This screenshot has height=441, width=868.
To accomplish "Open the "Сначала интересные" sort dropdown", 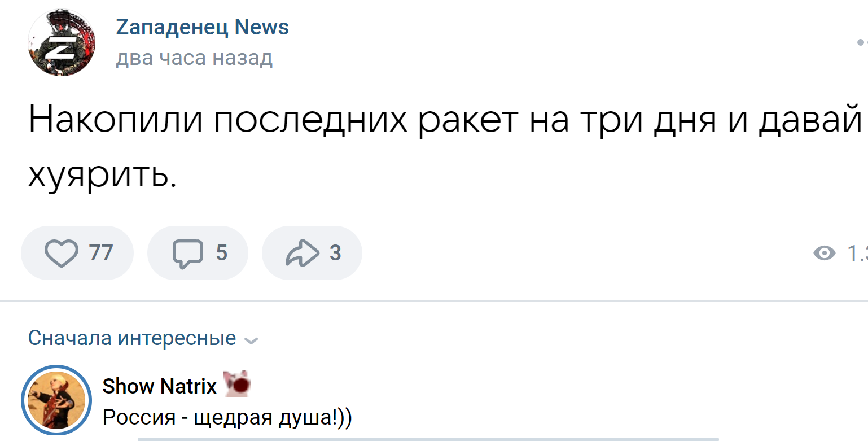I will coord(132,338).
